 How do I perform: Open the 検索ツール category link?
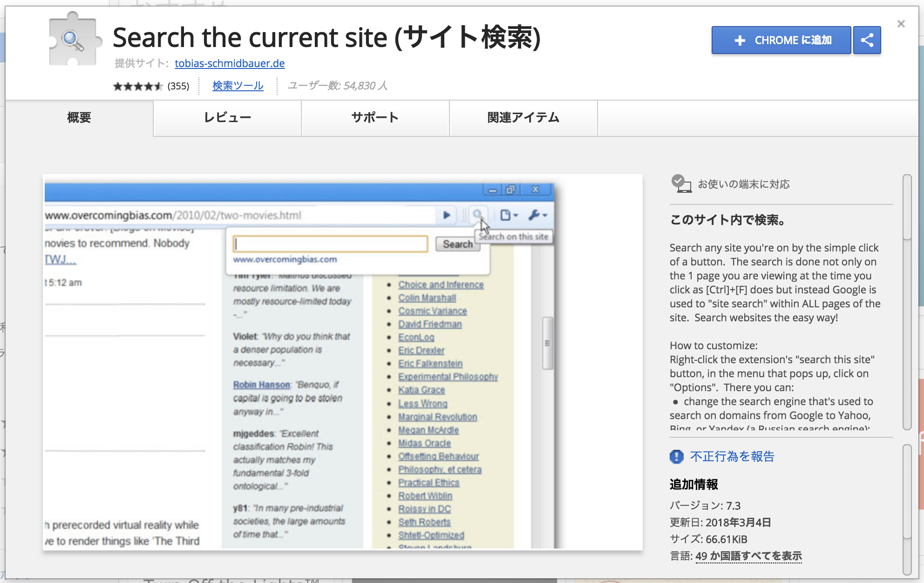coord(238,86)
